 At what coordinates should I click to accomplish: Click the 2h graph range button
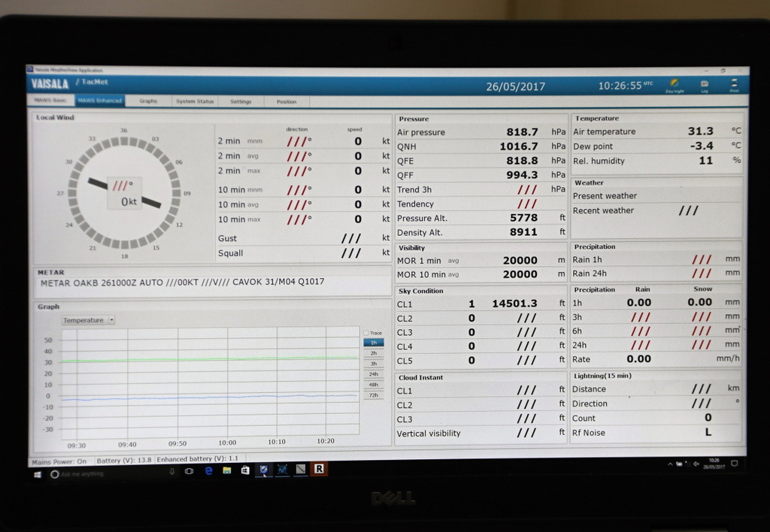pos(374,352)
